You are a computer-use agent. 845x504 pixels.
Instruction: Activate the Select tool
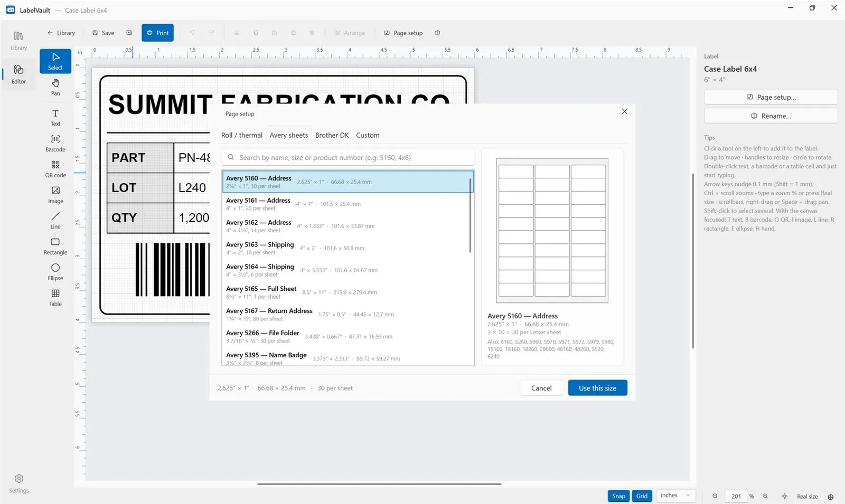pyautogui.click(x=55, y=61)
